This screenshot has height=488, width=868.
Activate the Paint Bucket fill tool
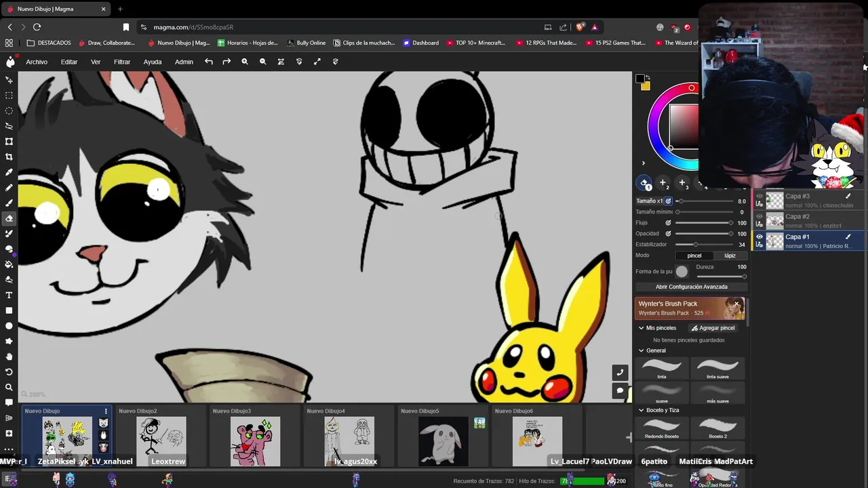click(x=9, y=264)
